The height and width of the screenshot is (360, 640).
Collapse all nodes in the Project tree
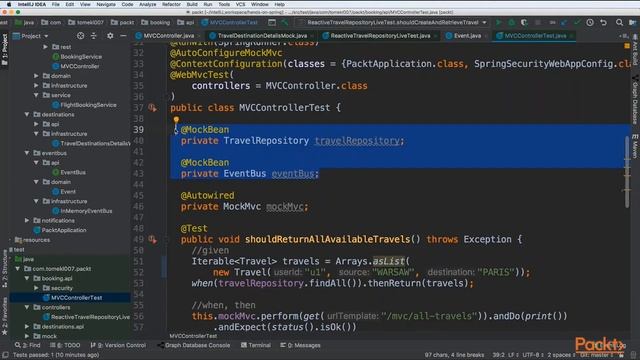point(93,36)
